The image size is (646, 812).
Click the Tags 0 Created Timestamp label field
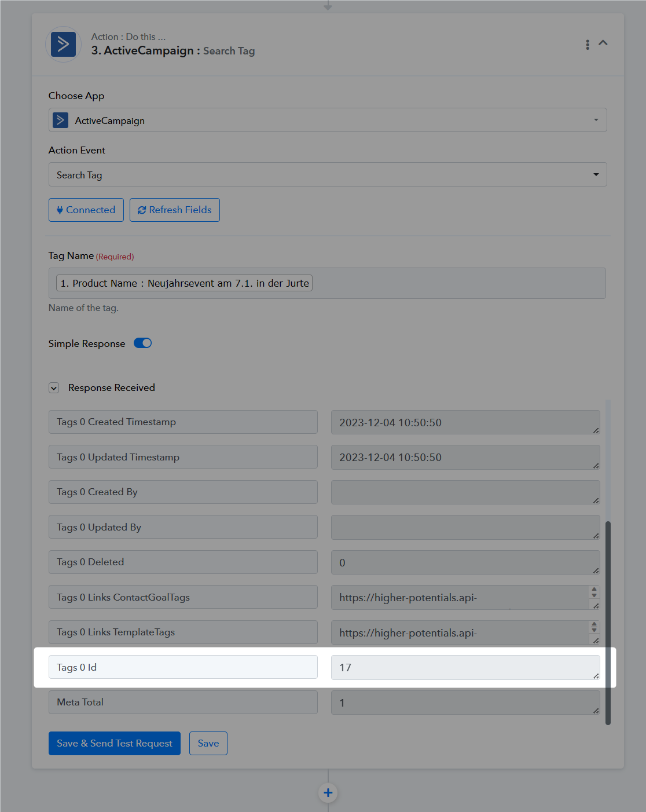tap(183, 422)
